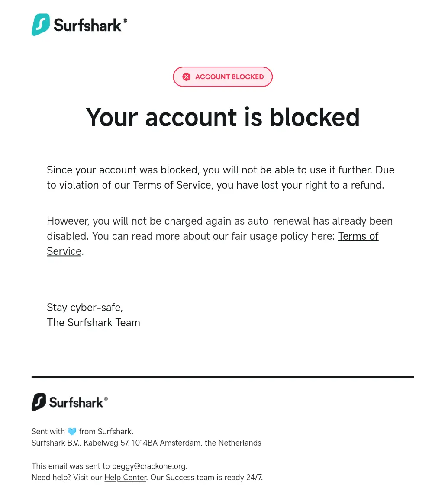The width and height of the screenshot is (445, 504).
Task: Click the black horizontal divider line
Action: [x=222, y=376]
